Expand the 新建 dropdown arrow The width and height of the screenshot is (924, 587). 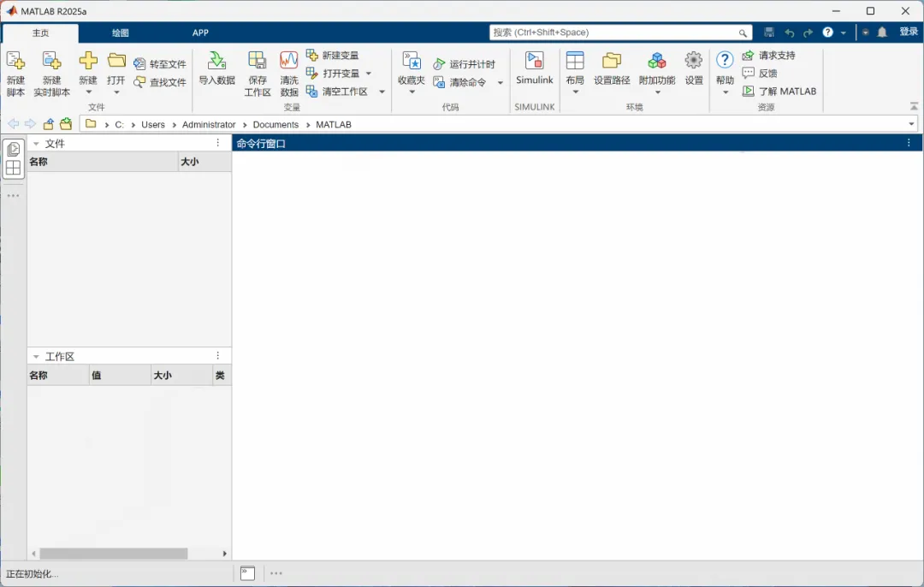point(88,92)
